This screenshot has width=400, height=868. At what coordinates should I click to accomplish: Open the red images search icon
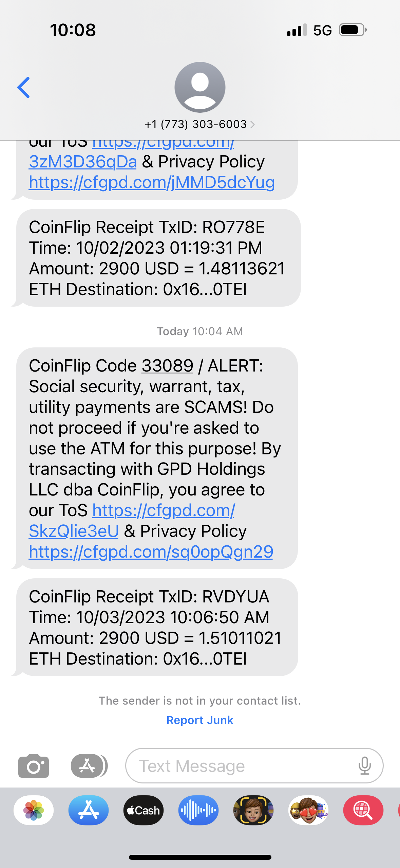pyautogui.click(x=363, y=810)
